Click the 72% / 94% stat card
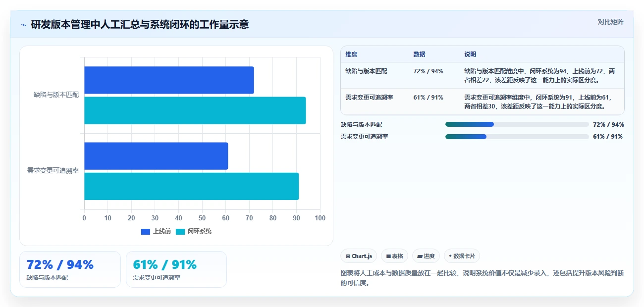The image size is (644, 307). (70, 269)
